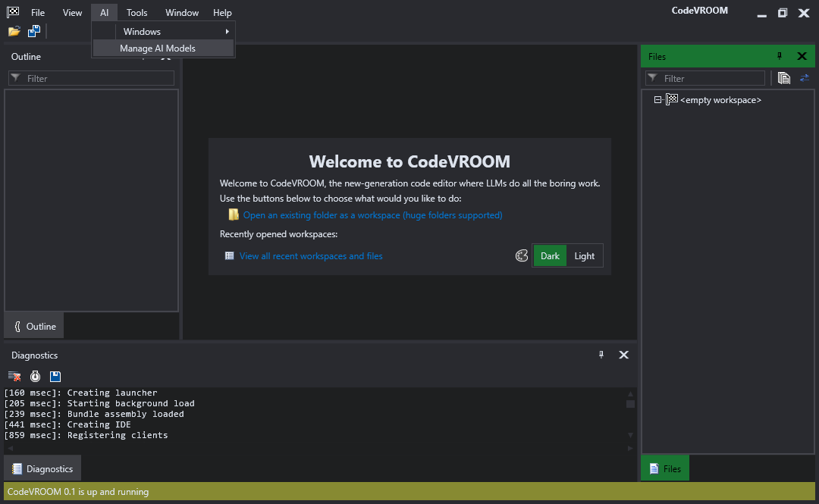
Task: Click the copy files icon in Files panel
Action: tap(783, 78)
